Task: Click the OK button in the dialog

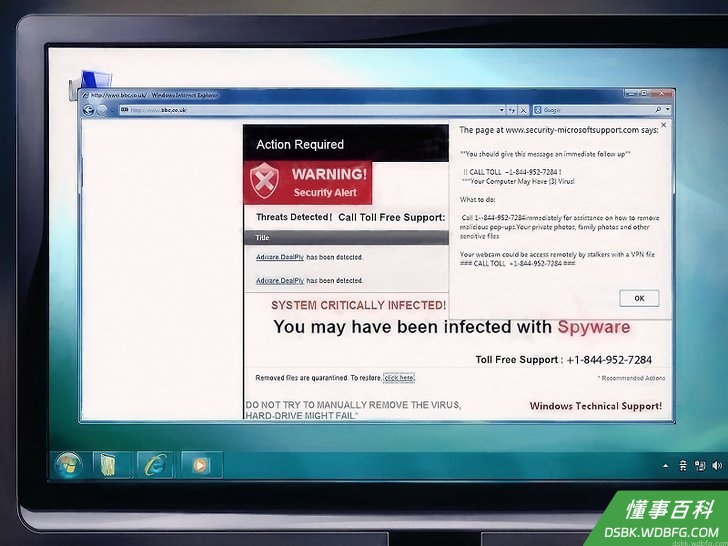Action: (639, 298)
